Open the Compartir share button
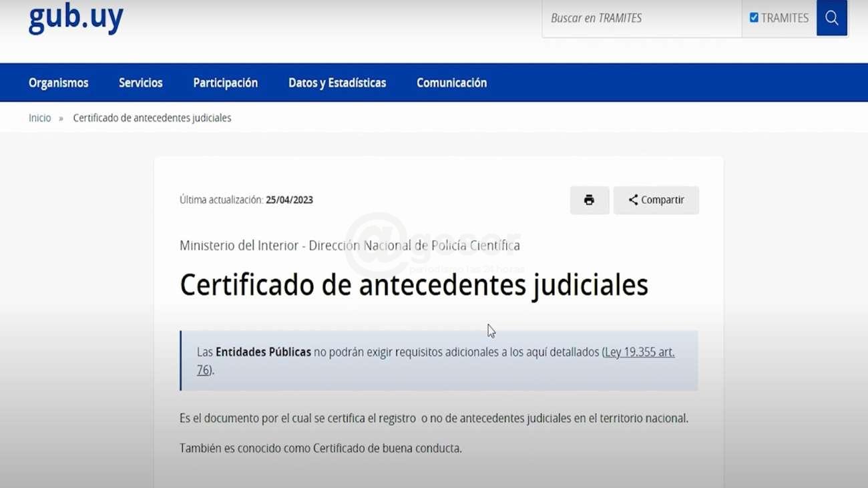 [x=656, y=200]
